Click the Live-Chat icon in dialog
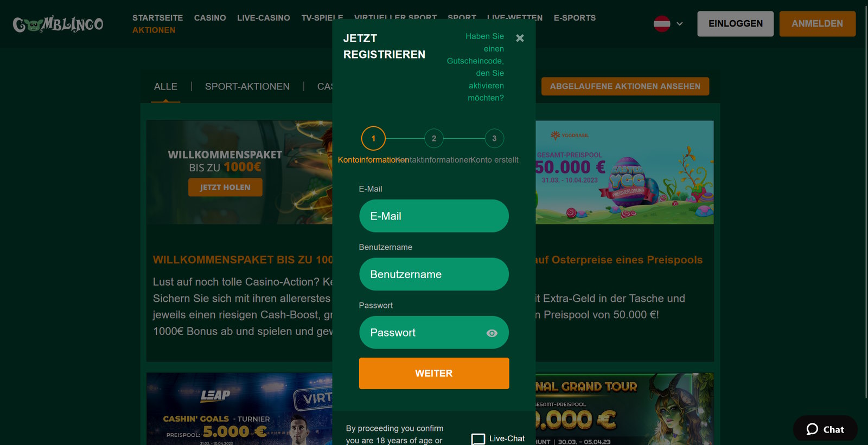 coord(478,439)
